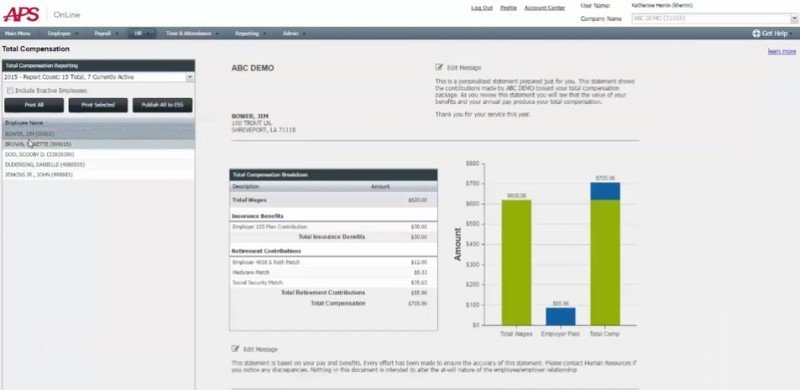
Task: Click the APS OnLine logo
Action: [42, 14]
